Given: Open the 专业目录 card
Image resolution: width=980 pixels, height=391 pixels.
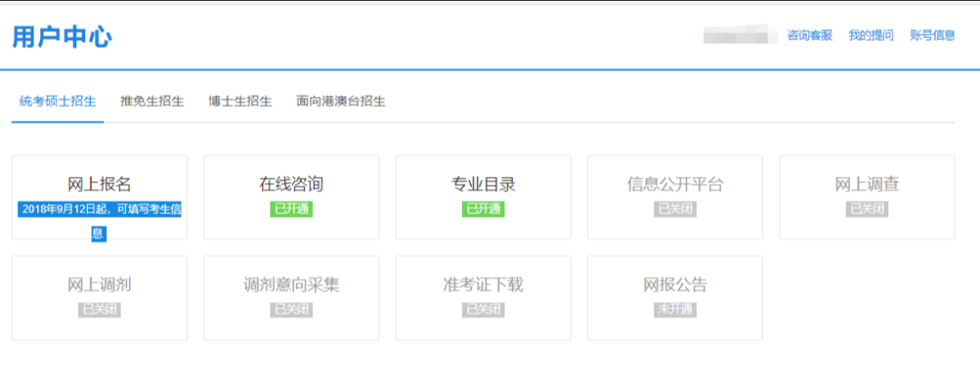Looking at the screenshot, I should [x=483, y=185].
